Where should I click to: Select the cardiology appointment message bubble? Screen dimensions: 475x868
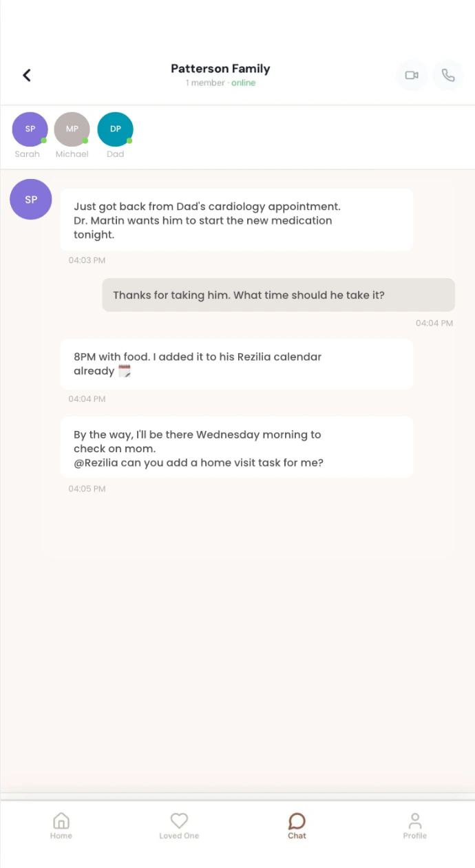coord(236,220)
